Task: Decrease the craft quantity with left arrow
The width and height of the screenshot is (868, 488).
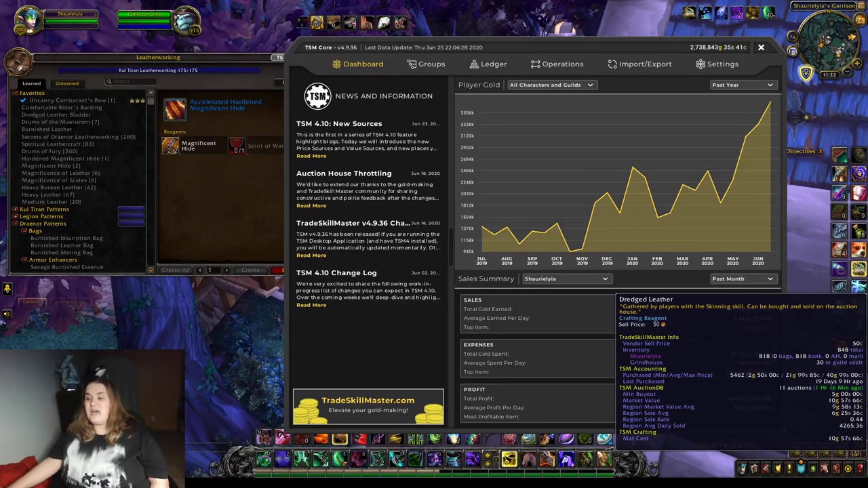Action: click(x=199, y=270)
